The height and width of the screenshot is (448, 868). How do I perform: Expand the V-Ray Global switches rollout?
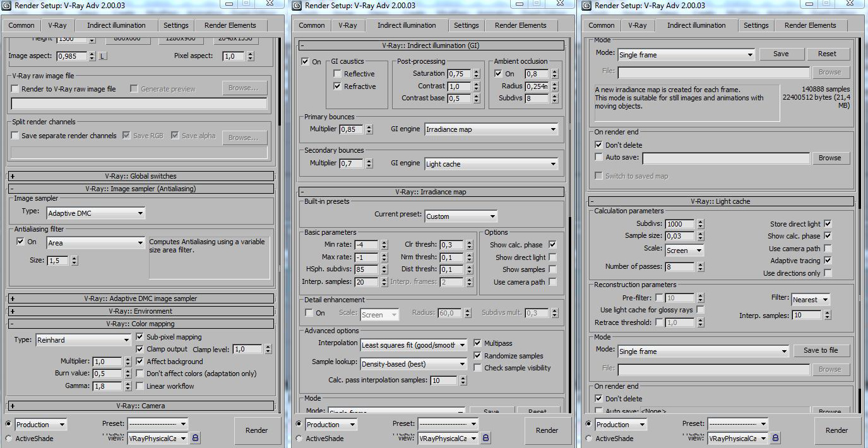coord(141,176)
